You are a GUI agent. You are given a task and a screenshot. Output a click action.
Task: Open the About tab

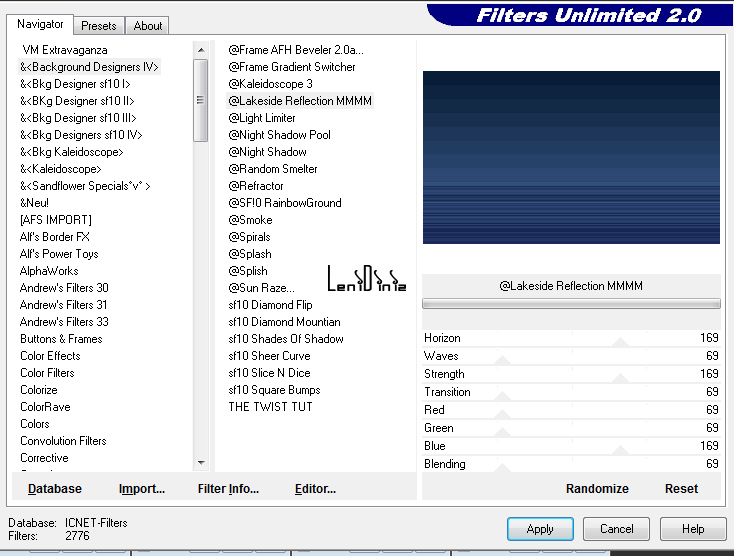click(148, 26)
